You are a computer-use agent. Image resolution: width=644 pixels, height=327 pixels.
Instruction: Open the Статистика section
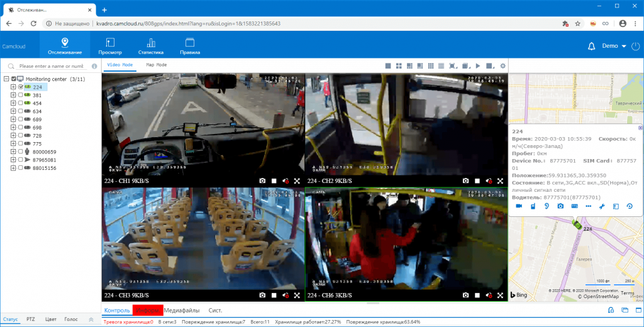[151, 46]
